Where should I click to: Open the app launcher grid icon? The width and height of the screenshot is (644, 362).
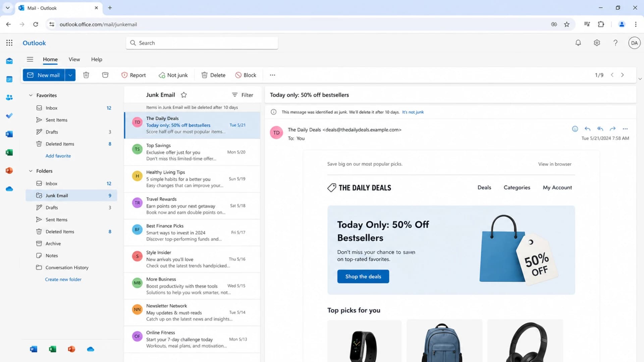click(9, 43)
